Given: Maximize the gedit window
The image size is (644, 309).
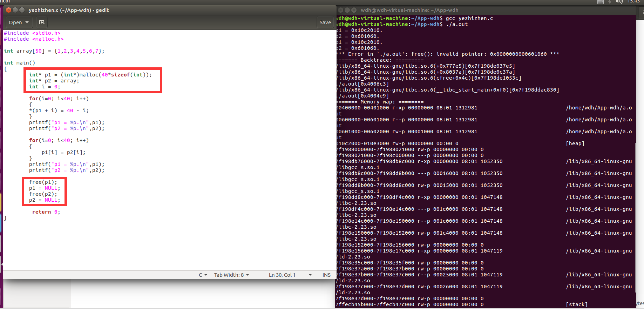Looking at the screenshot, I should coord(22,10).
